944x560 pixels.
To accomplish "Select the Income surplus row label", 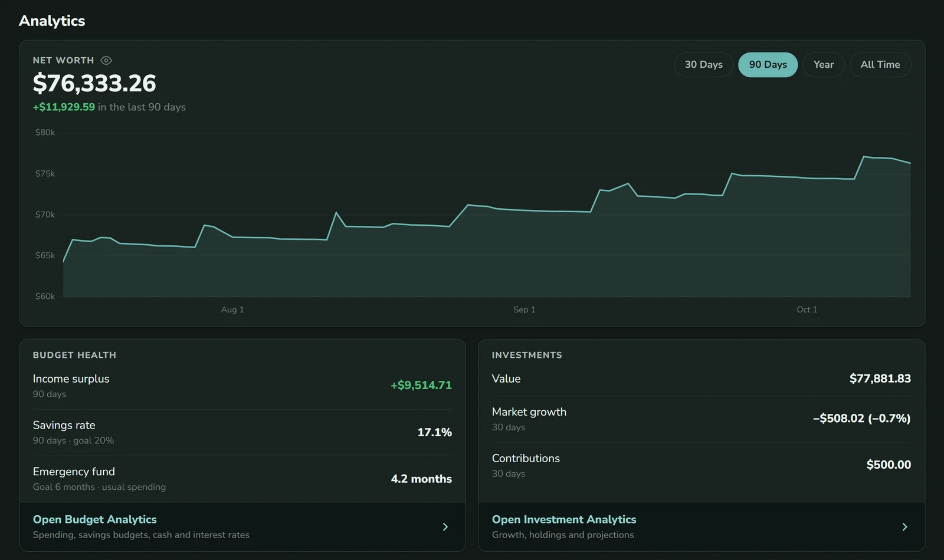I will [x=71, y=378].
